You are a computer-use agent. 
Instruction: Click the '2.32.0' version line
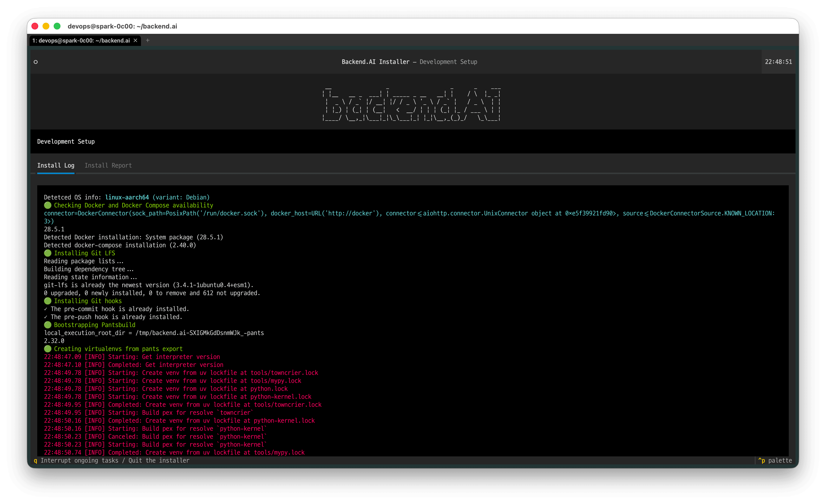(54, 341)
